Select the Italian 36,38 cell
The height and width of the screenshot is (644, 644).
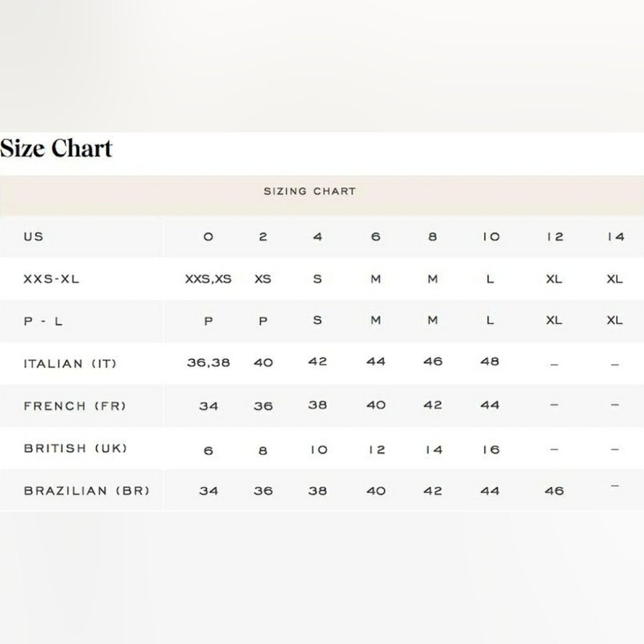[208, 362]
